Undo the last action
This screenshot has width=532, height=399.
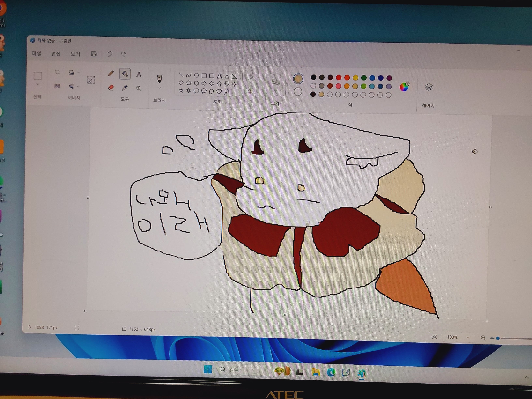[110, 54]
